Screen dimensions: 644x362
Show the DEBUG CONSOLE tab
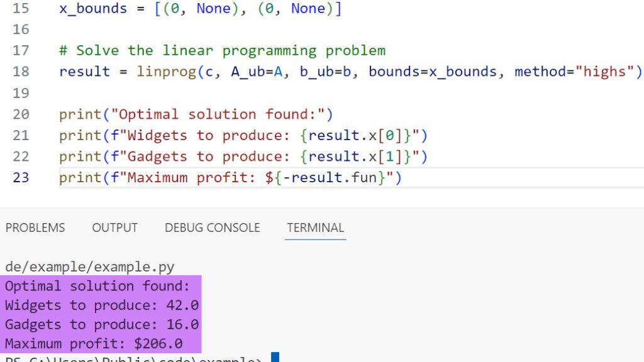tap(212, 228)
